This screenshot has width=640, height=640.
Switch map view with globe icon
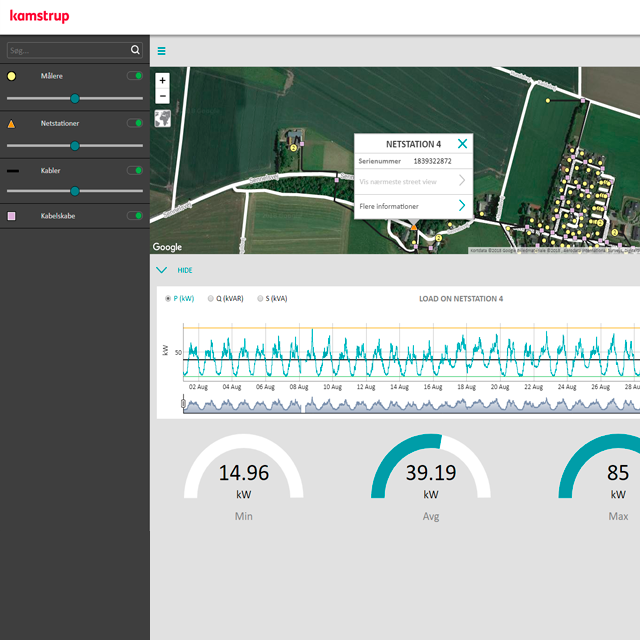(x=163, y=119)
